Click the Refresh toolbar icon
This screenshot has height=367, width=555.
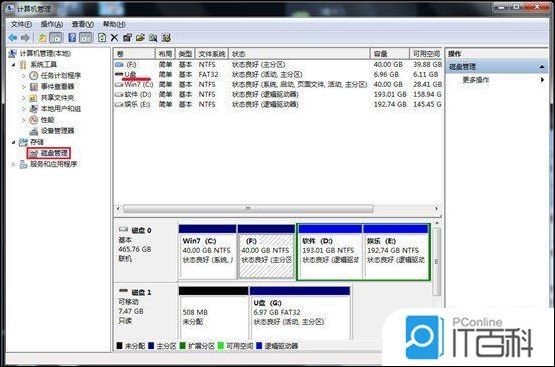pyautogui.click(x=102, y=38)
